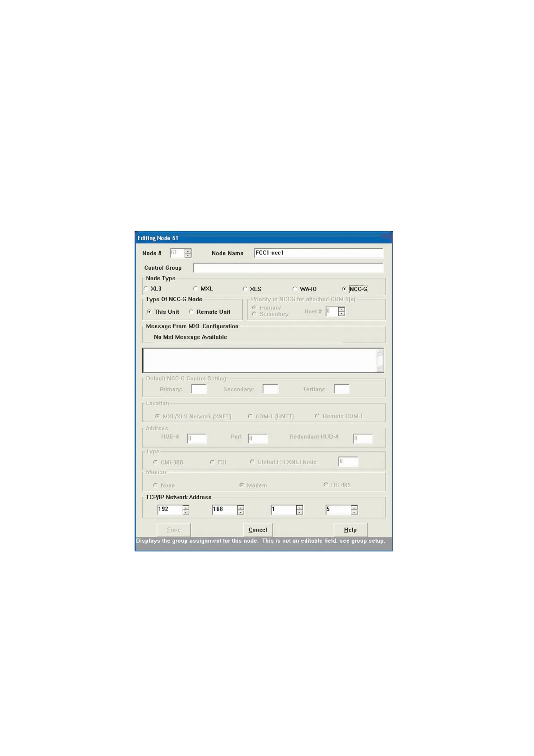Choose This Unit for NCC-G node
This screenshot has width=534, height=756.
163,312
